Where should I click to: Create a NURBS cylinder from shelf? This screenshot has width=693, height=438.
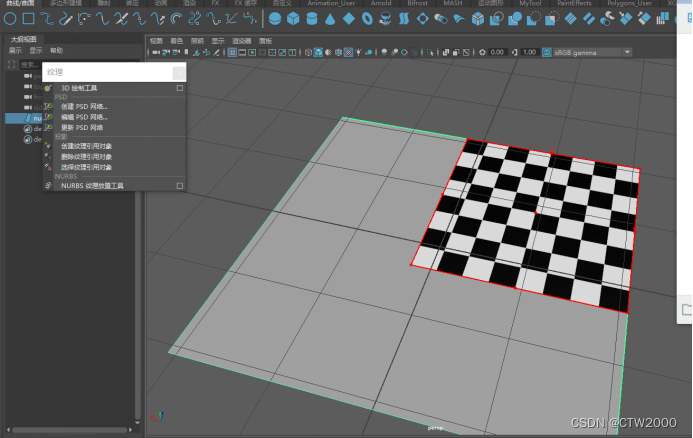point(312,19)
